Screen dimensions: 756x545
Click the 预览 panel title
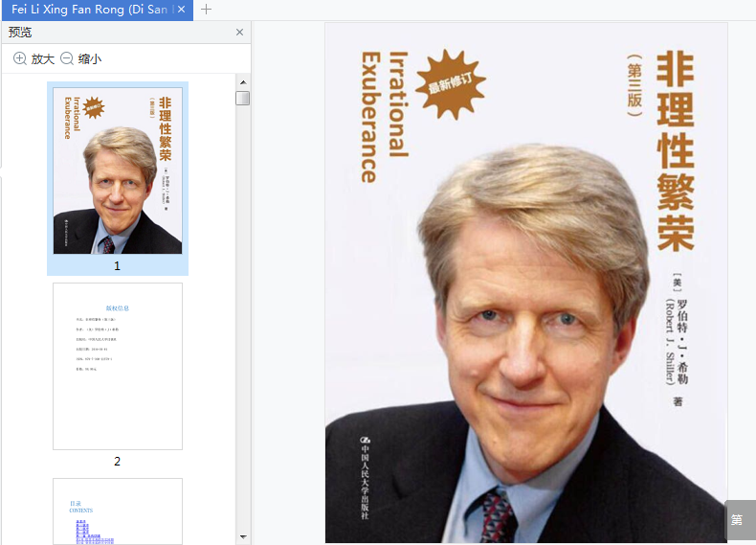[x=20, y=33]
